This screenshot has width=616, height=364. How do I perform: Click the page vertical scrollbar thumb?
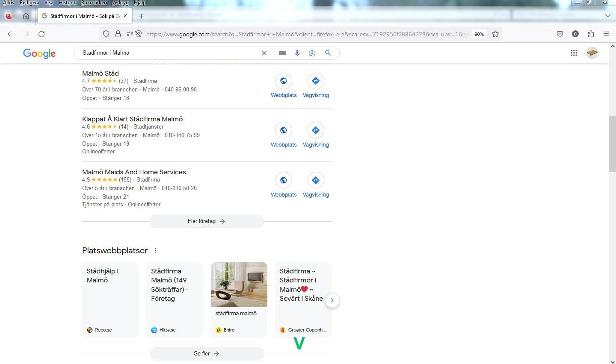click(x=612, y=144)
